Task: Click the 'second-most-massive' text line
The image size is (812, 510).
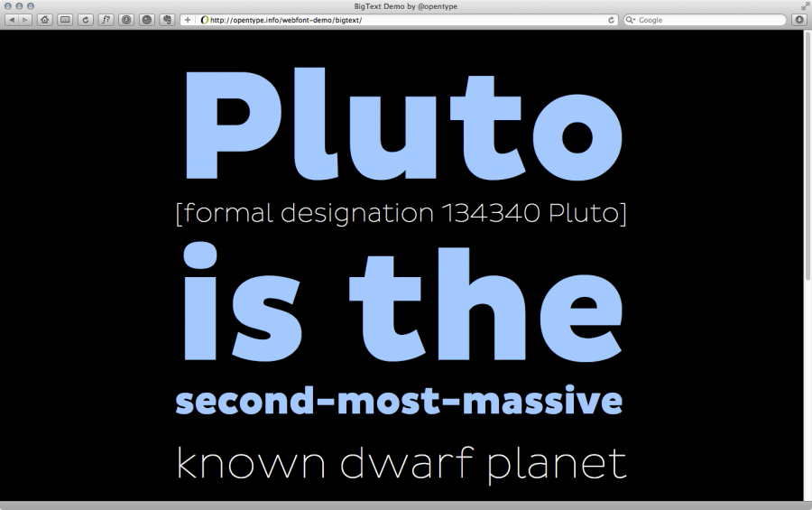Action: tap(399, 400)
